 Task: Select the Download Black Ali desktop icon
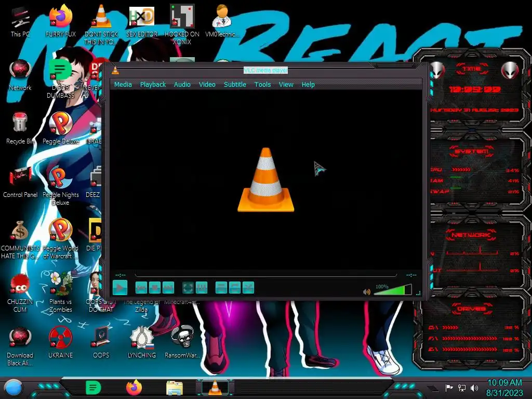pyautogui.click(x=20, y=346)
